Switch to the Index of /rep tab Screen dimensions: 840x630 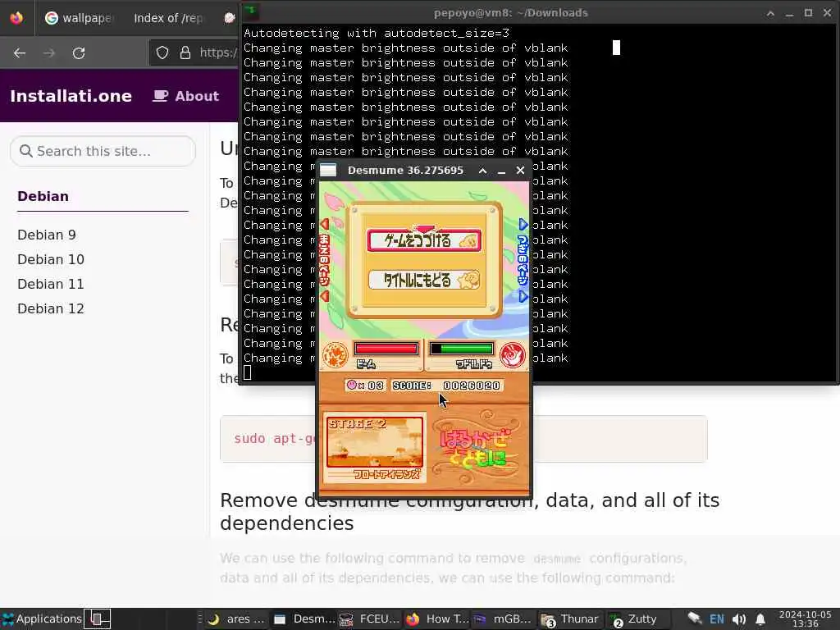[x=168, y=18]
